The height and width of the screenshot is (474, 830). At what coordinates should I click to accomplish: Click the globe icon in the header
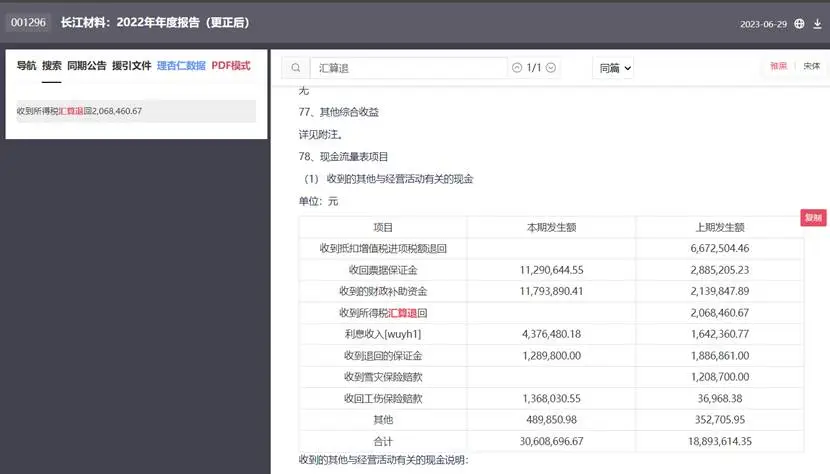[x=799, y=24]
